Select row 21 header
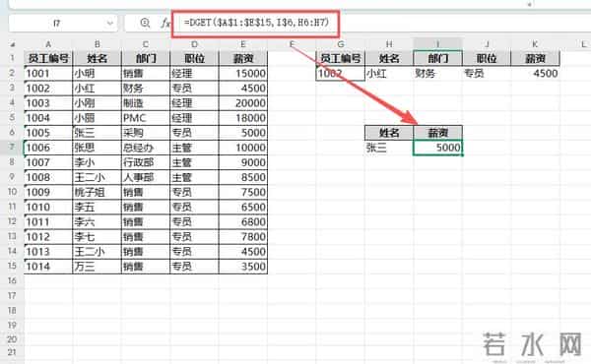The height and width of the screenshot is (364, 591). 12,352
